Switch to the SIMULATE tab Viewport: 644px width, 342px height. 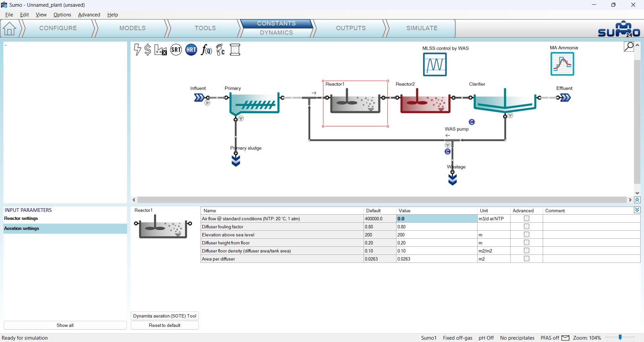[x=422, y=28]
